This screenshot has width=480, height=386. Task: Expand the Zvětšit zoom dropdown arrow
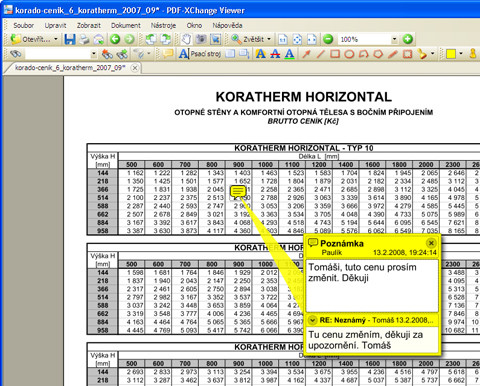tap(269, 39)
